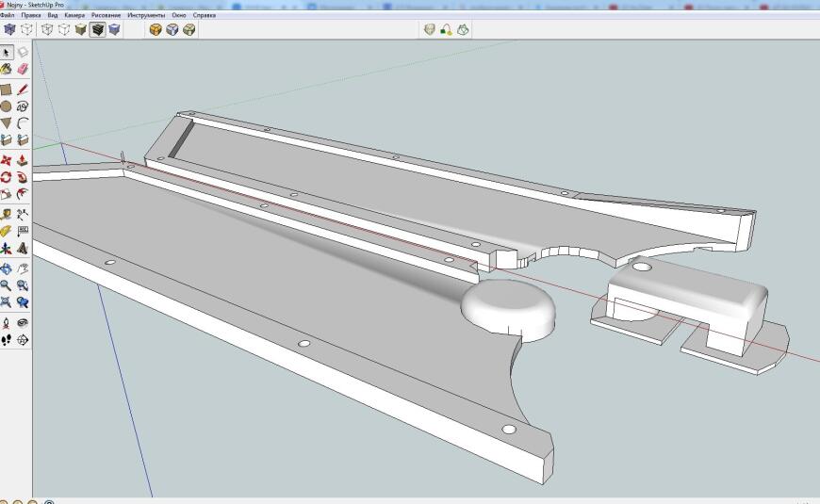Open the Камера menu
The width and height of the screenshot is (820, 504).
click(x=74, y=16)
